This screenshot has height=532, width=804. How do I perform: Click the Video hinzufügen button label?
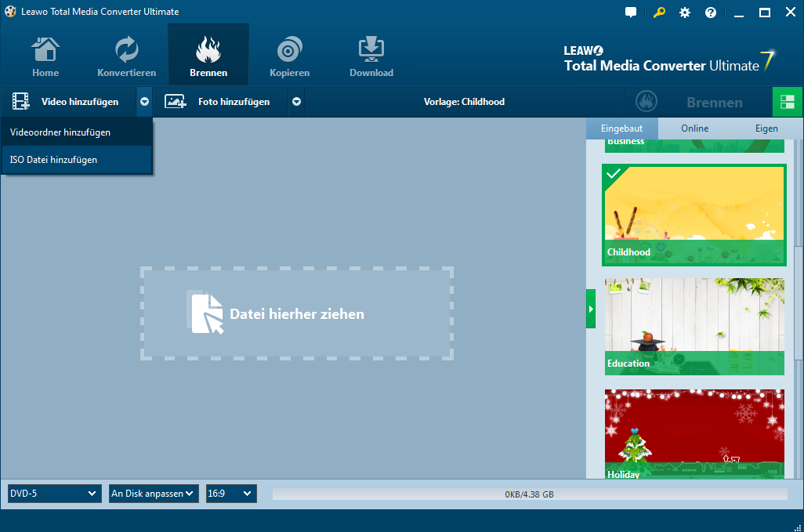(80, 102)
